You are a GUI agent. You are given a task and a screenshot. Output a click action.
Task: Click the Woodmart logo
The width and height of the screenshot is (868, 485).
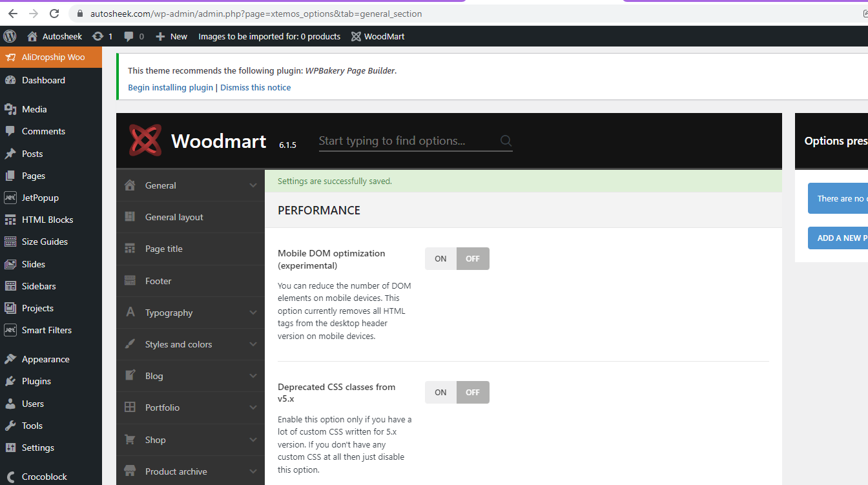pos(145,141)
